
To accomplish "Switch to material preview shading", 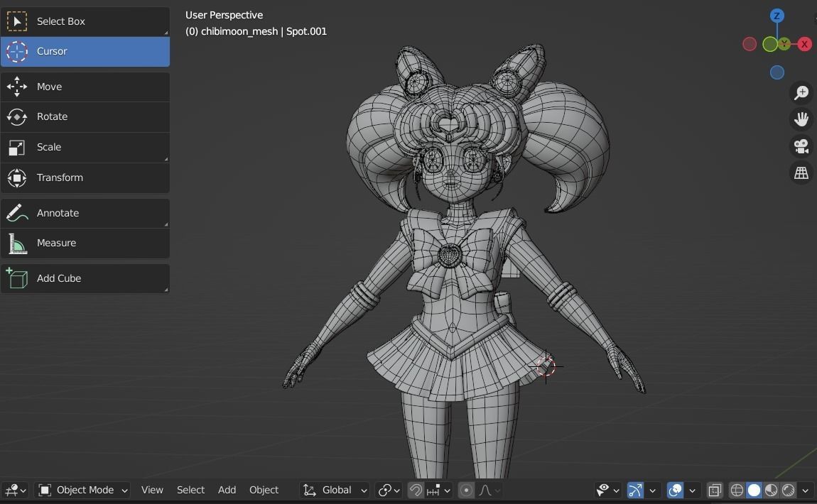I will 771,490.
